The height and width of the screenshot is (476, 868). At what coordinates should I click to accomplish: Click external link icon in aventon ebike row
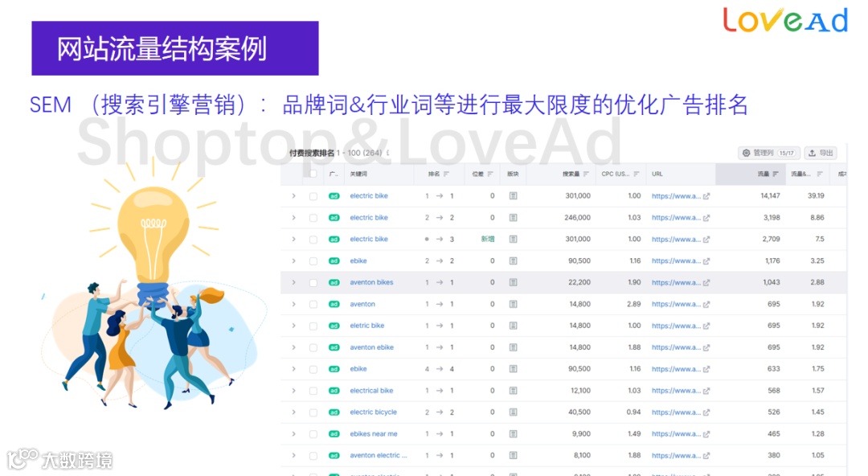[x=706, y=347]
